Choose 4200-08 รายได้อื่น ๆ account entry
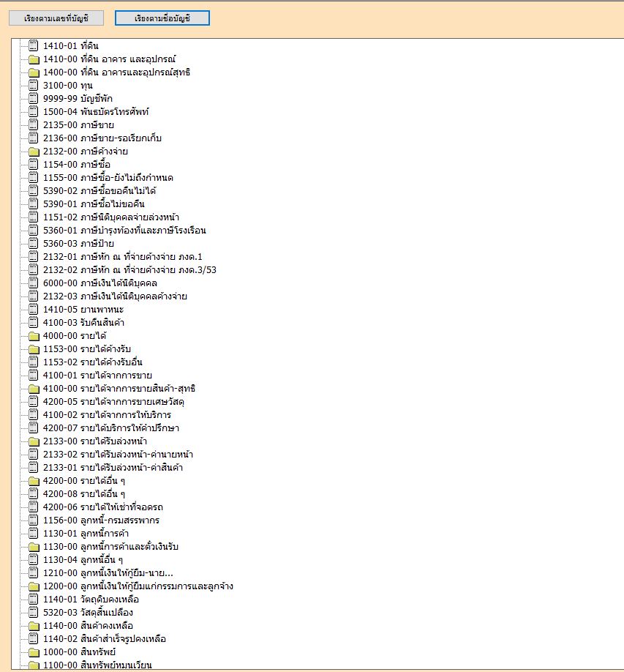The image size is (624, 672). (84, 493)
